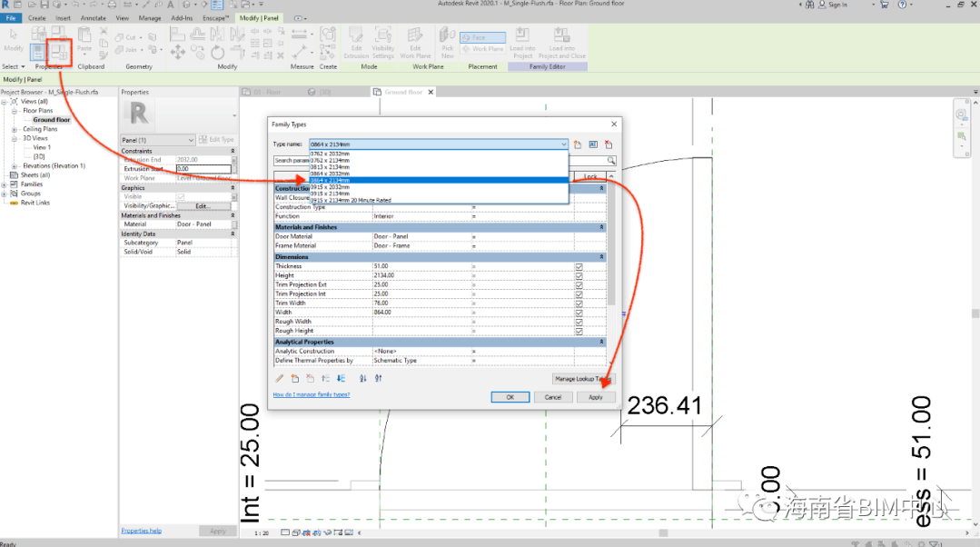Toggle the Lock checkbox for Width
The height and width of the screenshot is (547, 980).
pyautogui.click(x=579, y=313)
